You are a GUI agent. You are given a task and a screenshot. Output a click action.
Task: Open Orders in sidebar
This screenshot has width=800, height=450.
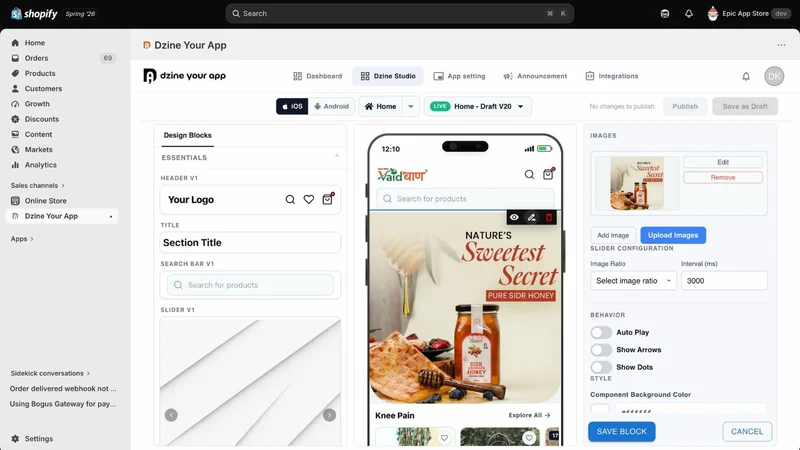tap(36, 58)
